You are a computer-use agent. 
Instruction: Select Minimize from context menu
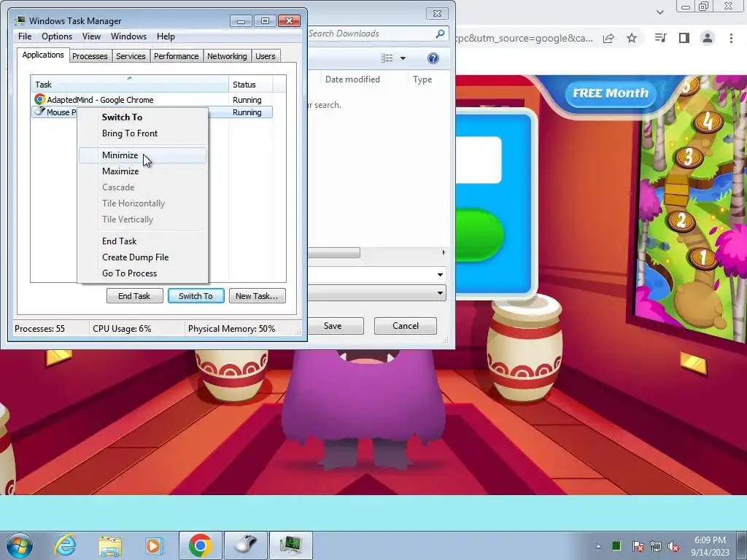point(142,155)
